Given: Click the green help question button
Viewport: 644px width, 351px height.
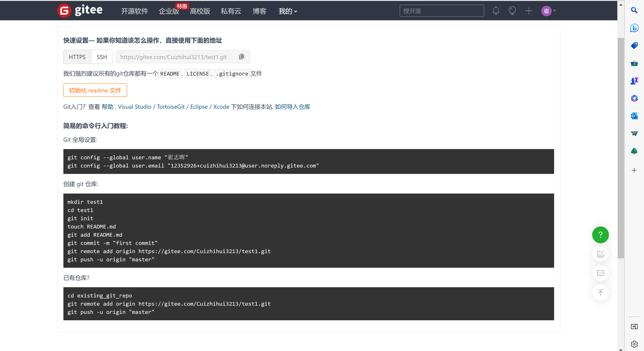Looking at the screenshot, I should pos(600,235).
